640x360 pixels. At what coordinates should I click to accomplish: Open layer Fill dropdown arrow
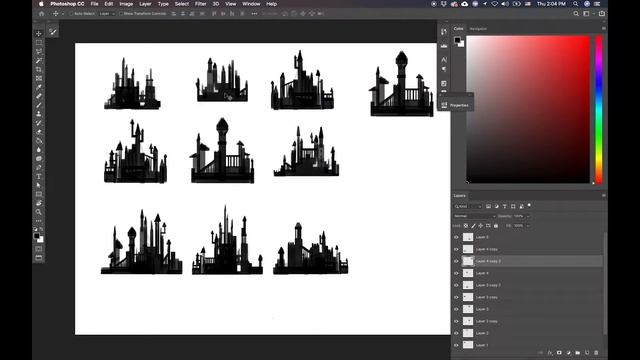528,226
